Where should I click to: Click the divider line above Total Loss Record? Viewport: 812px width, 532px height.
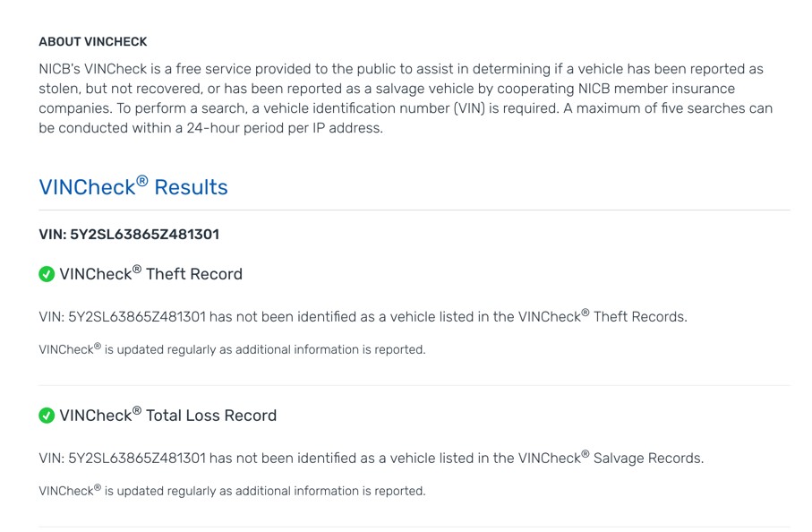(x=415, y=385)
